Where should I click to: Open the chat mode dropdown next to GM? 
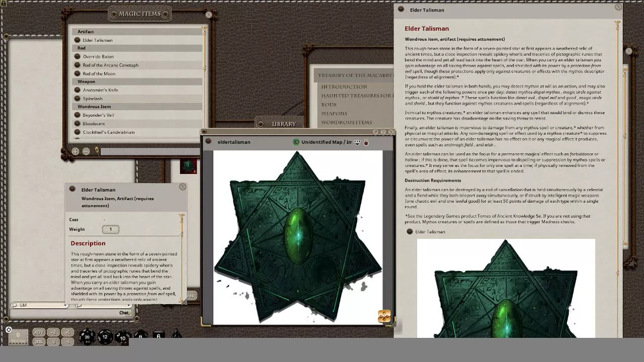(103, 305)
